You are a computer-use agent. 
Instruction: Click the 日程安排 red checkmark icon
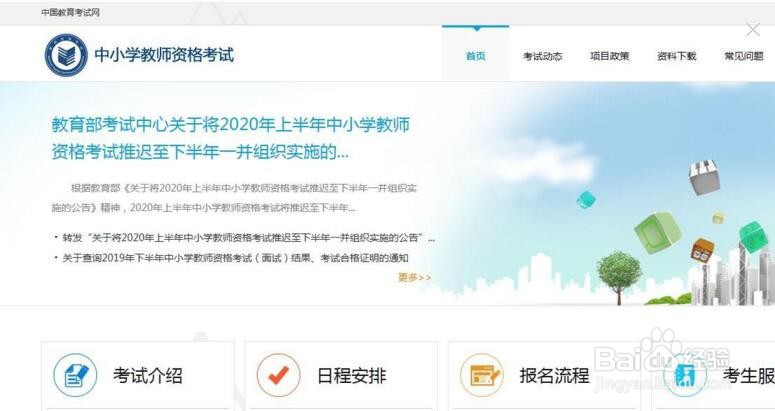coord(279,375)
